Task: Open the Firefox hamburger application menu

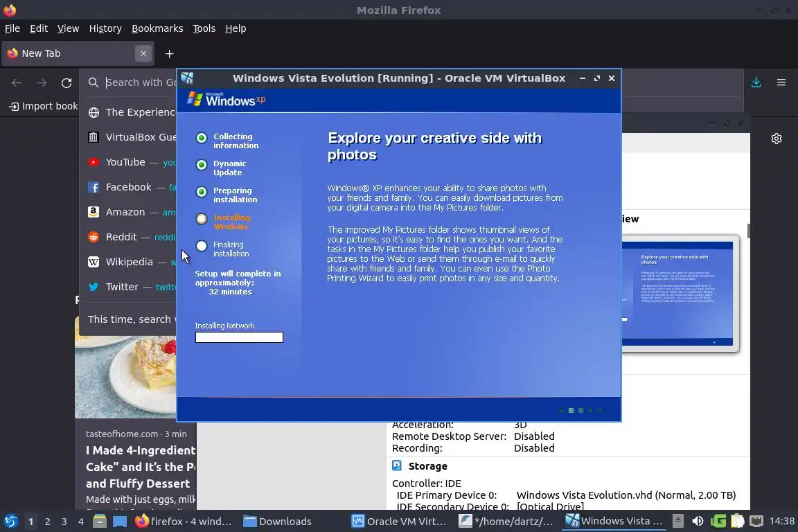Action: (x=781, y=82)
